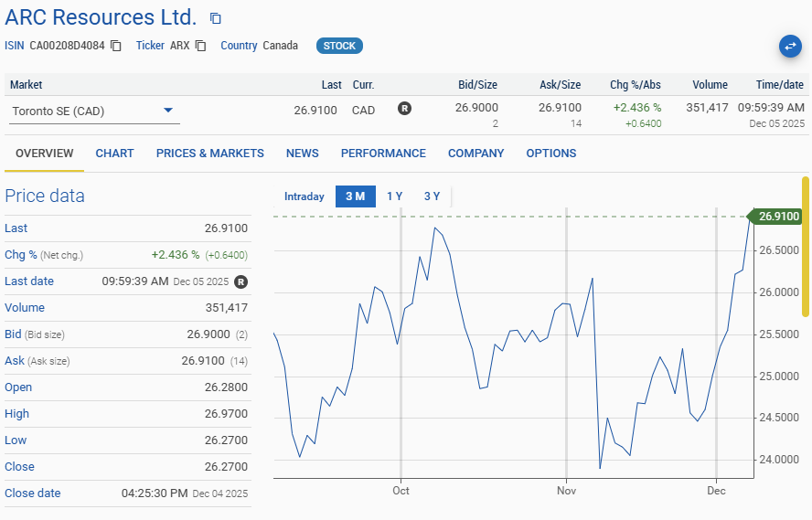Click the 351,417 volume in market row
812x520 pixels.
(x=707, y=108)
